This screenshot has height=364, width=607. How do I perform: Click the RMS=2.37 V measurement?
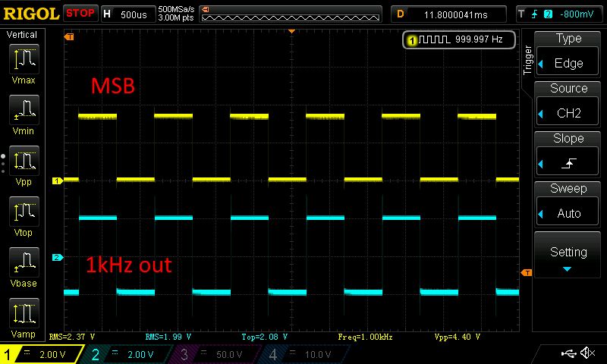tap(71, 337)
